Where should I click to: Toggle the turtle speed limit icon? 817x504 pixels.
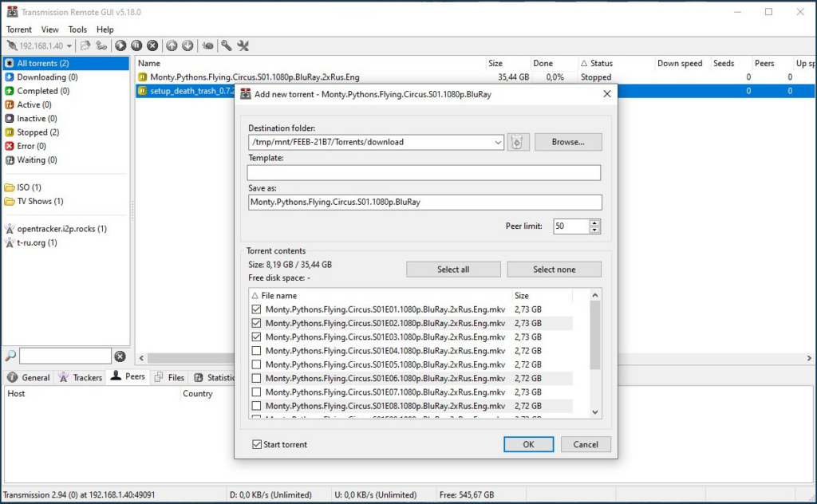207,46
